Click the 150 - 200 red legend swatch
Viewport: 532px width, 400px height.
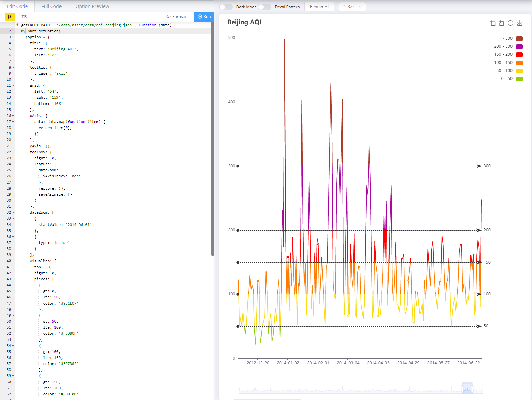pyautogui.click(x=519, y=54)
